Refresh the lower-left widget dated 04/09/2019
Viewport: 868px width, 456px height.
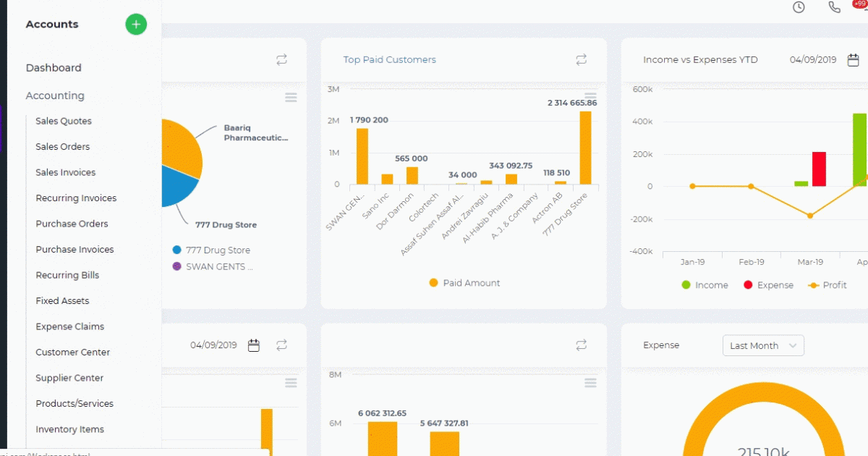[x=282, y=345]
